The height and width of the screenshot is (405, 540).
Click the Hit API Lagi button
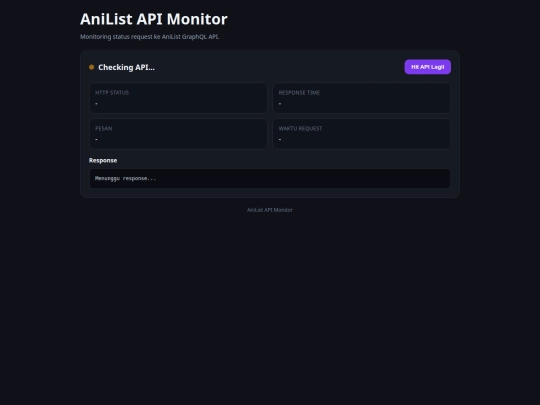[x=427, y=67]
